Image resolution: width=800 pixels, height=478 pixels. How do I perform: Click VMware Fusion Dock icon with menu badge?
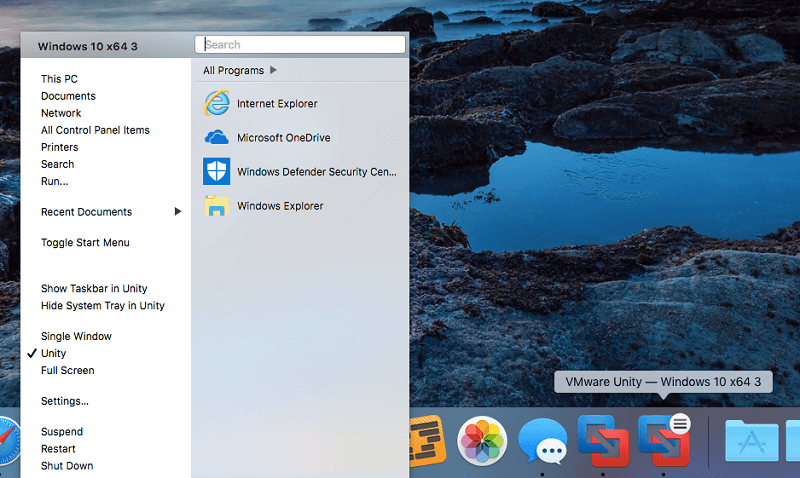pyautogui.click(x=664, y=440)
